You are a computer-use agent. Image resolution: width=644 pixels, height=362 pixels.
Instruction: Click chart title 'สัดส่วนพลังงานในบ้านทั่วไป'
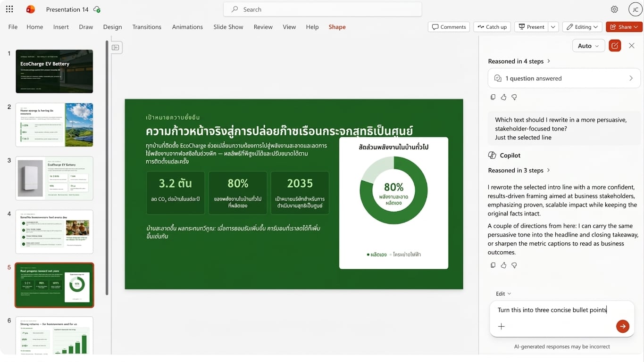[393, 147]
